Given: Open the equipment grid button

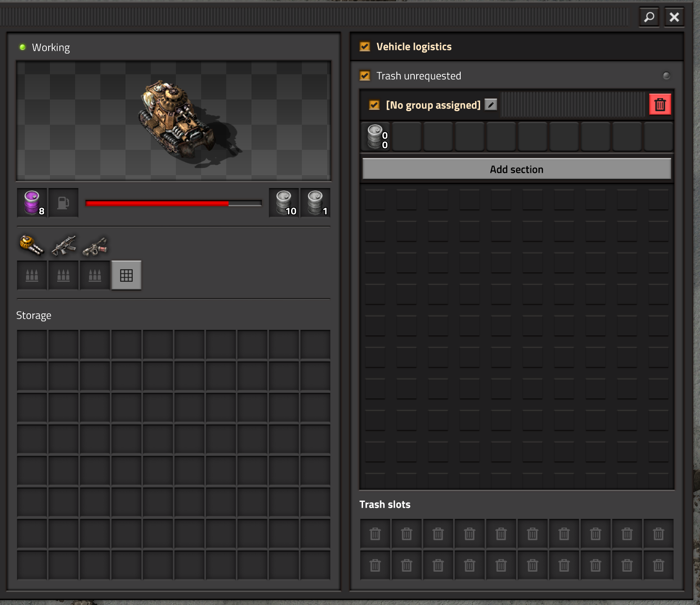Looking at the screenshot, I should click(x=126, y=275).
